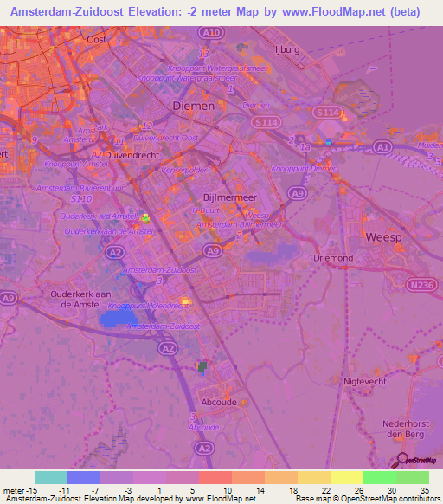Click the Oost district label
Image resolution: width=443 pixels, height=504 pixels.
[96, 40]
